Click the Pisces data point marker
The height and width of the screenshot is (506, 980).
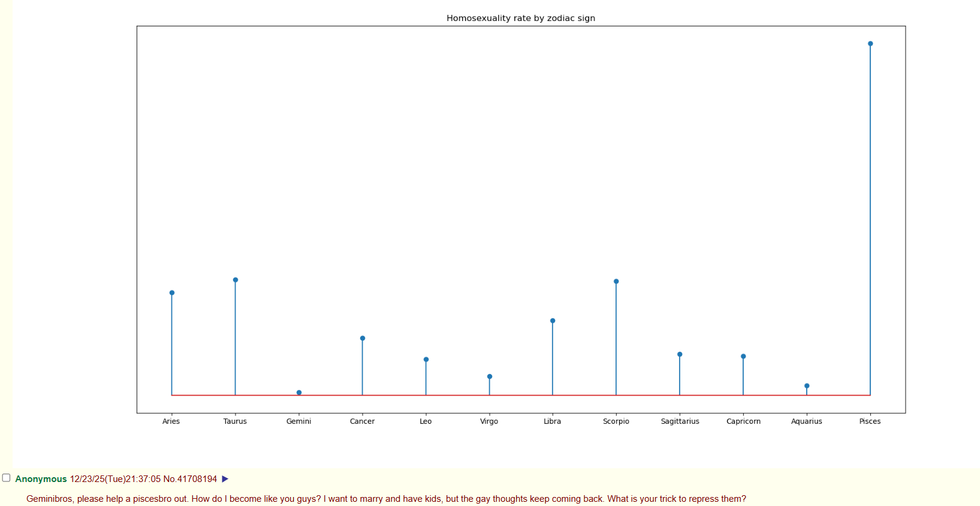[870, 44]
